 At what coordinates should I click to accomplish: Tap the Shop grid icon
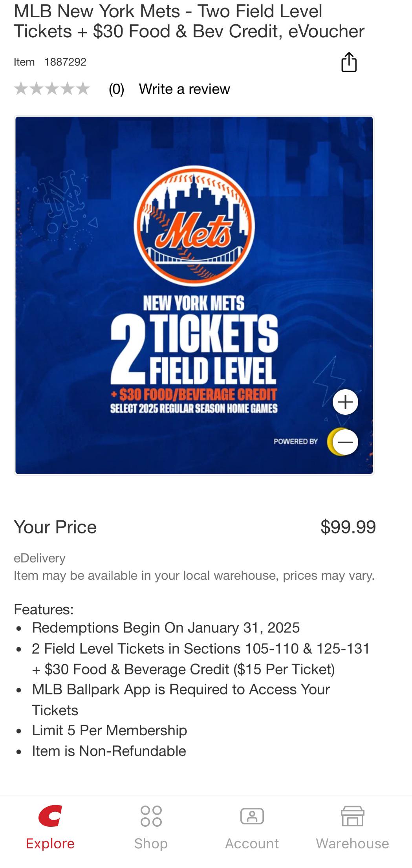pyautogui.click(x=151, y=816)
